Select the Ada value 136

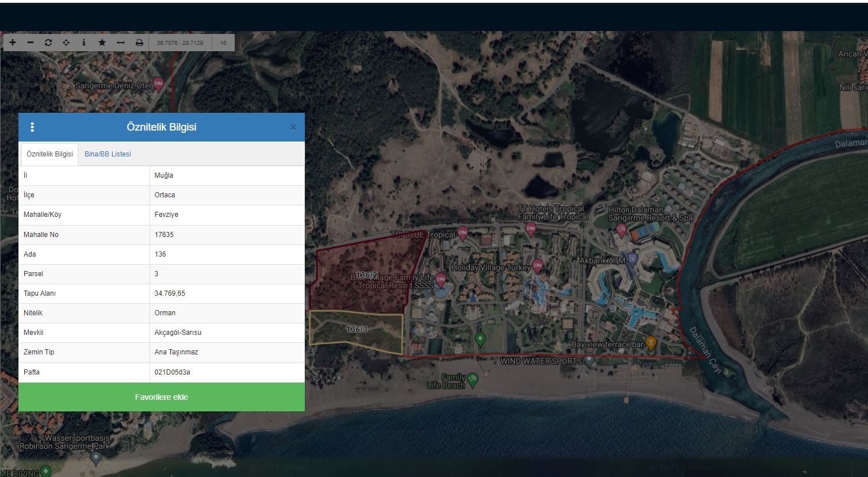pyautogui.click(x=160, y=254)
